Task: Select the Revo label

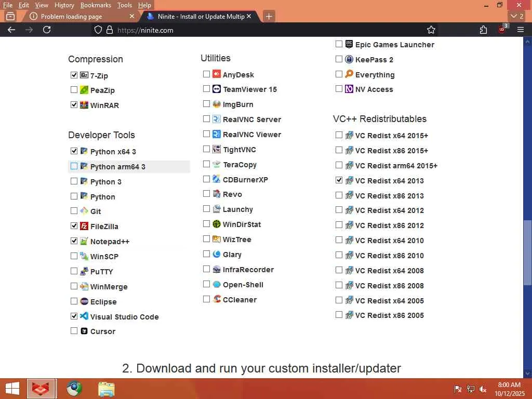Action: pyautogui.click(x=232, y=194)
